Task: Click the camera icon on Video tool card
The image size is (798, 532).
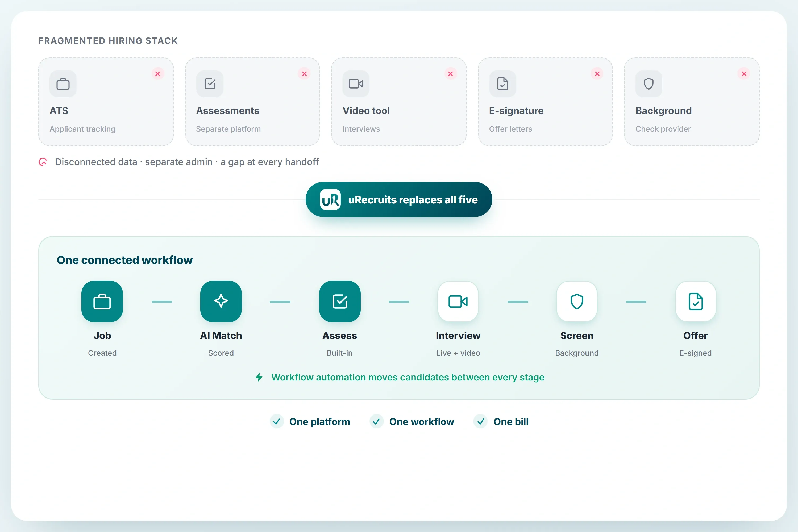Action: (356, 84)
